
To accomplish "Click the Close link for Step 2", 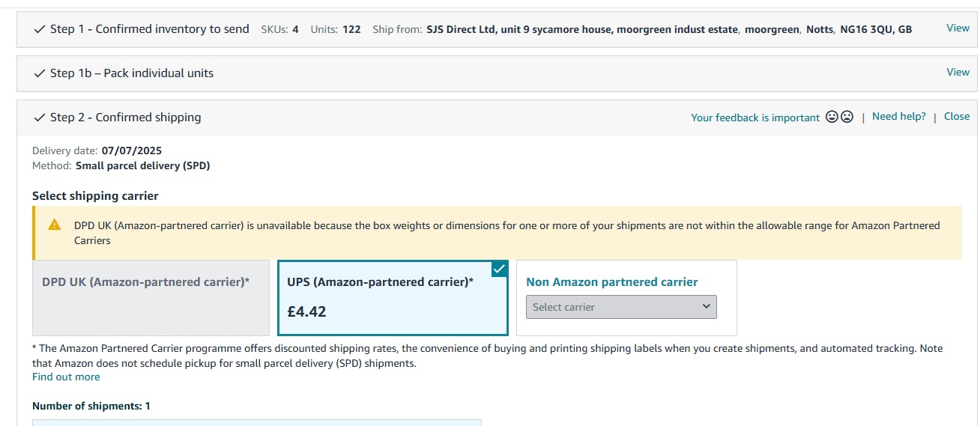I will pyautogui.click(x=957, y=116).
